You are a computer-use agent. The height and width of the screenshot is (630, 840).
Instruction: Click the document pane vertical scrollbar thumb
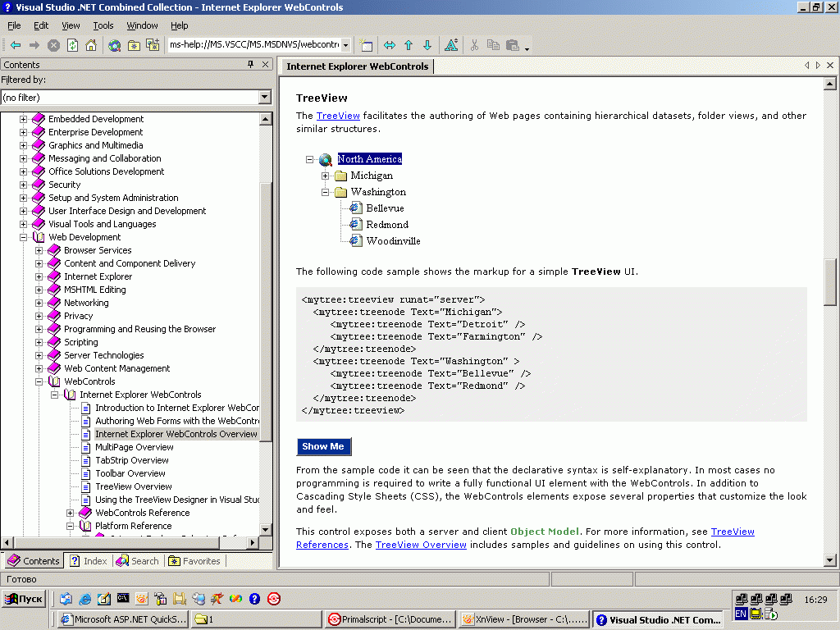click(x=830, y=282)
